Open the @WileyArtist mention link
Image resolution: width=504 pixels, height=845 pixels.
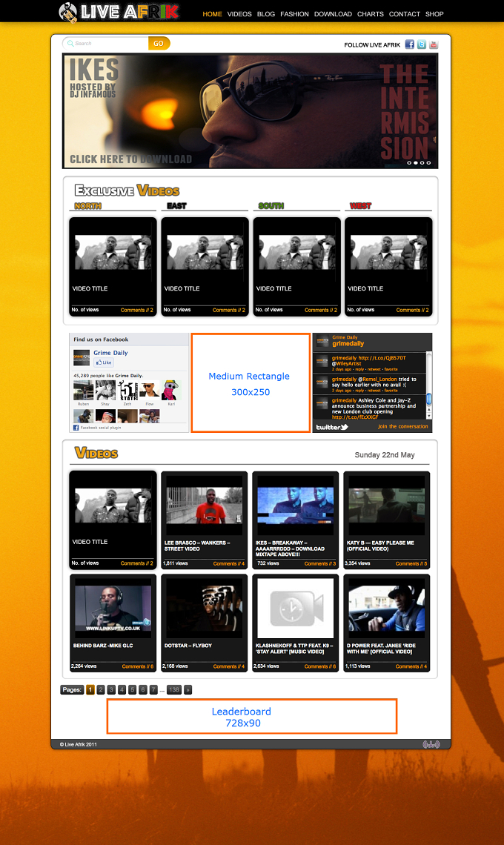[x=346, y=363]
